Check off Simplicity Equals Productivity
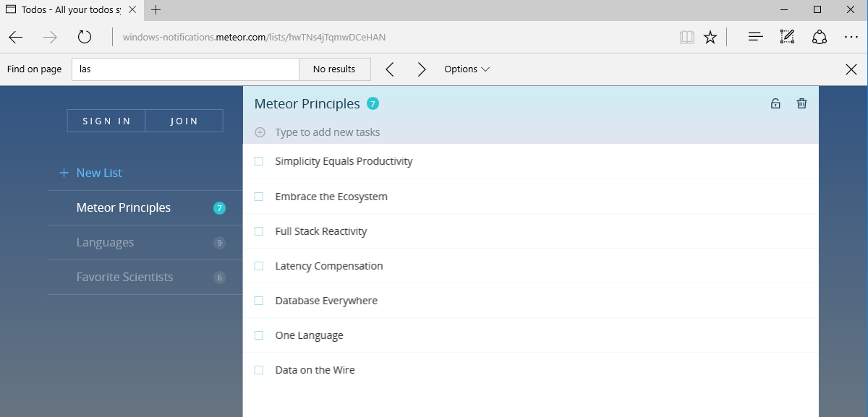The height and width of the screenshot is (417, 868). tap(259, 161)
